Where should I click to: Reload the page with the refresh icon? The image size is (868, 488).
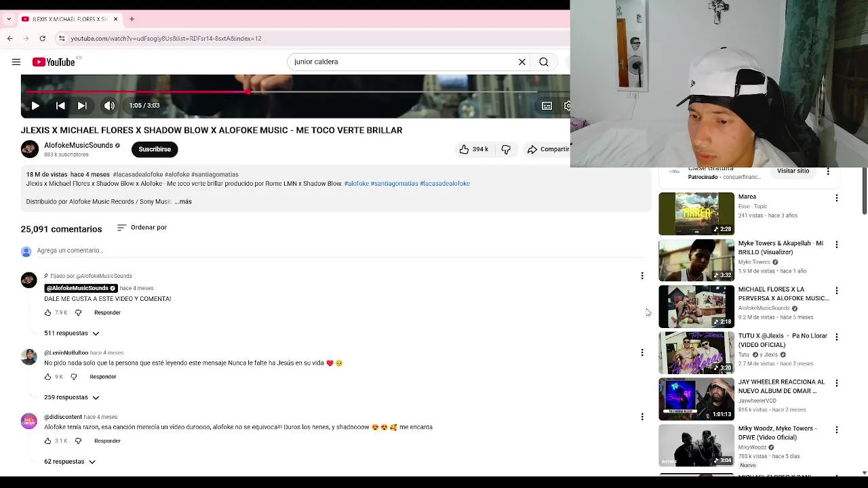click(x=42, y=39)
